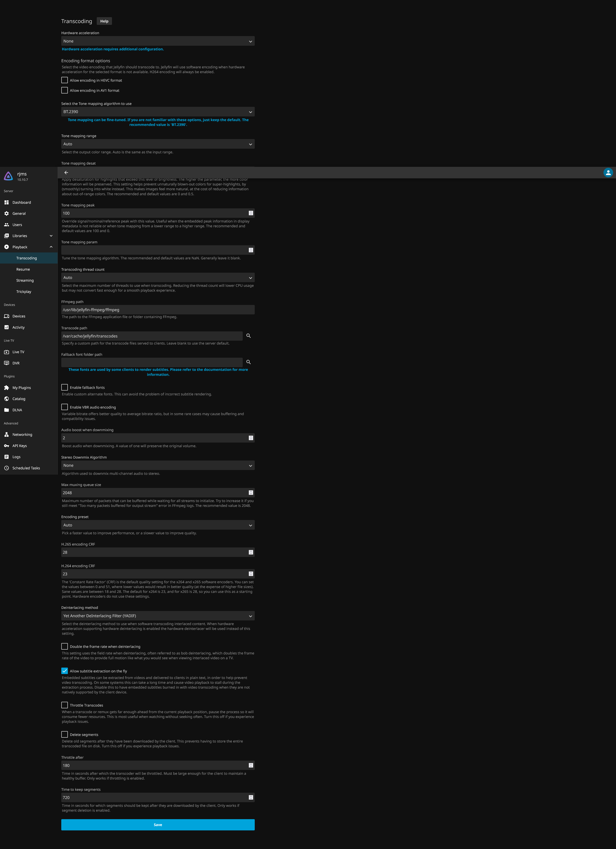This screenshot has height=849, width=616.
Task: Click the Networking icon in sidebar
Action: pos(6,435)
